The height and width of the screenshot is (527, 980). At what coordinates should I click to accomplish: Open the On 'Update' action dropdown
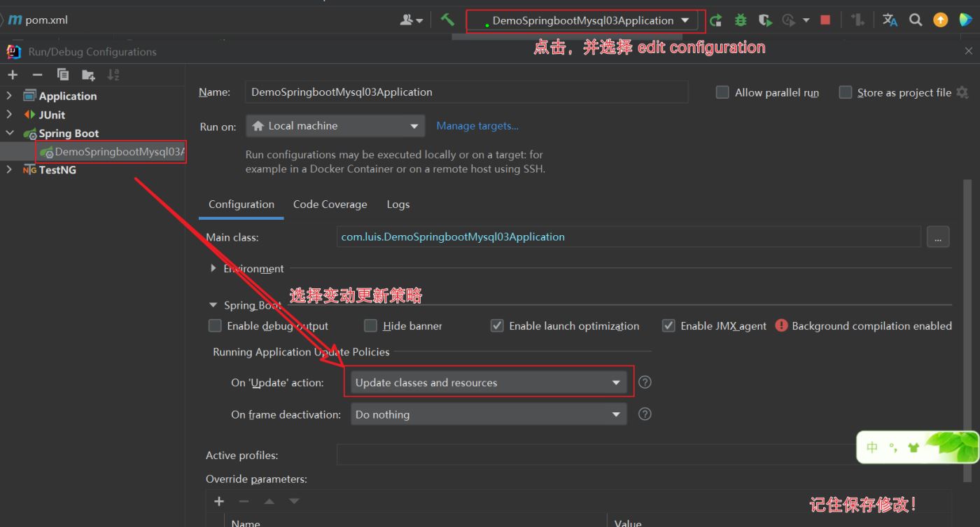[x=488, y=383]
